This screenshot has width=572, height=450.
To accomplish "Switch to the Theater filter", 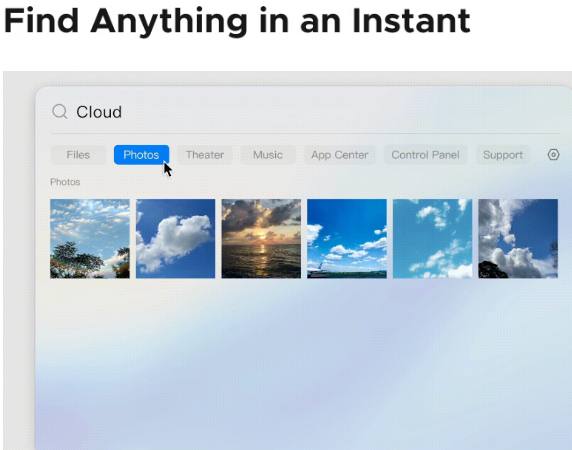I will point(205,155).
